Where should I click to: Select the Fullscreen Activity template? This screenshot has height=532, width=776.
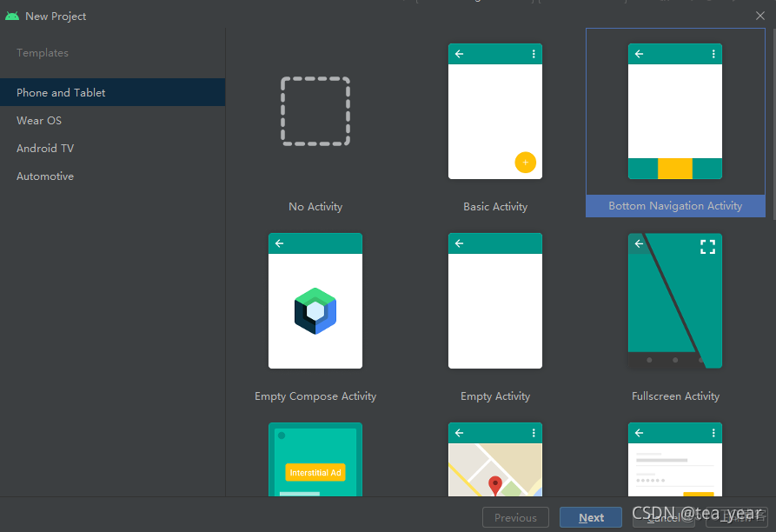(x=675, y=301)
